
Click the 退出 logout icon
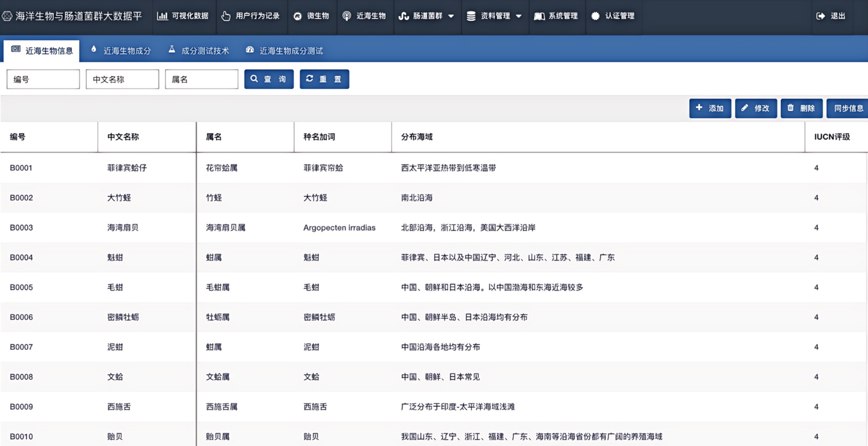tap(821, 16)
